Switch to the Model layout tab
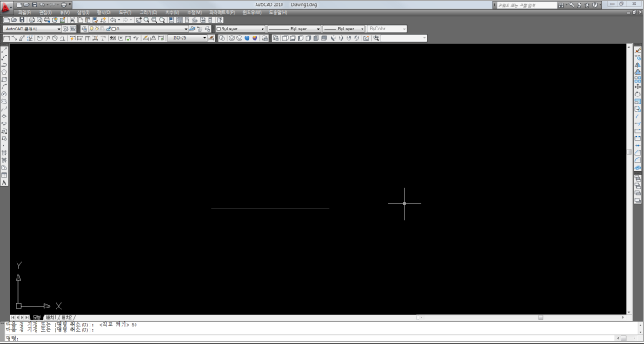The height and width of the screenshot is (344, 644). tap(37, 317)
